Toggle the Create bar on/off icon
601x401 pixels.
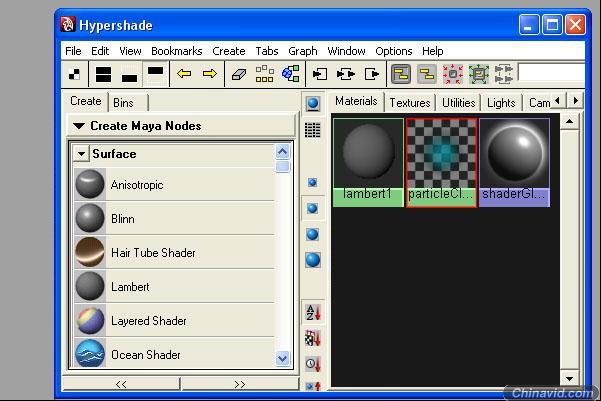(75, 74)
